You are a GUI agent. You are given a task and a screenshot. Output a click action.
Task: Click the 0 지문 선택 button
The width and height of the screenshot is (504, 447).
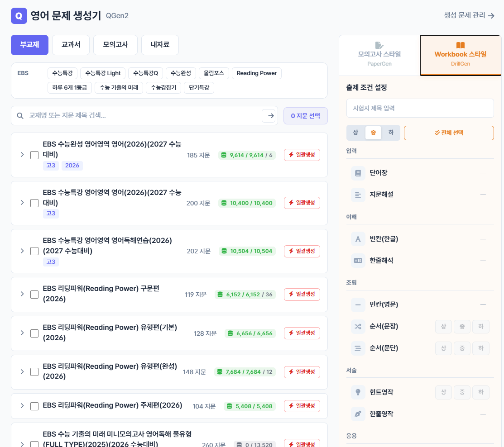pyautogui.click(x=305, y=116)
